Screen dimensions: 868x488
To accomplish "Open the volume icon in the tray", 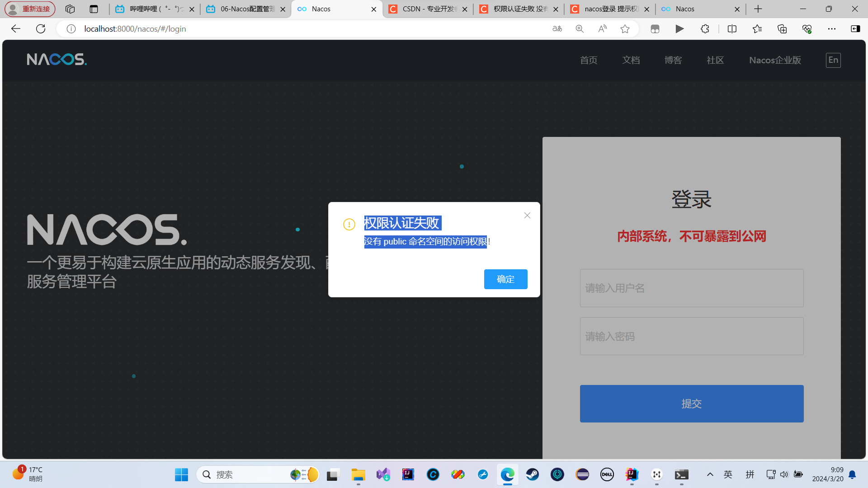I will tap(784, 474).
